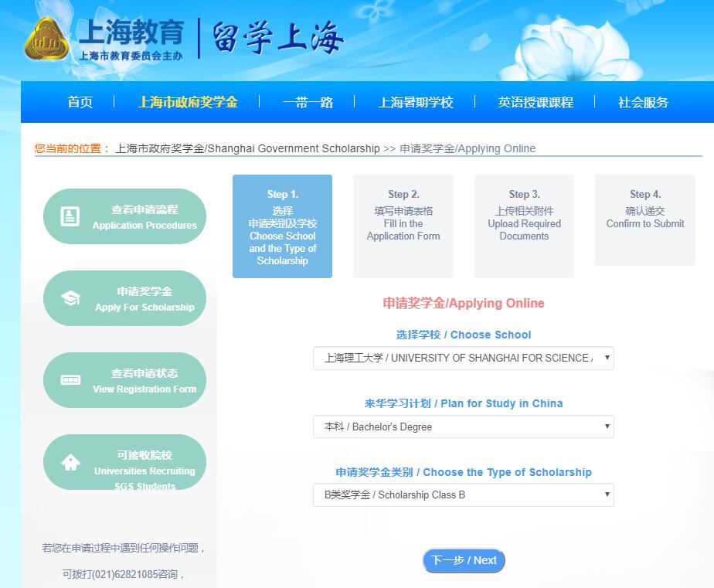Open the 社会服务 menu item
The image size is (714, 588).
pos(643,102)
